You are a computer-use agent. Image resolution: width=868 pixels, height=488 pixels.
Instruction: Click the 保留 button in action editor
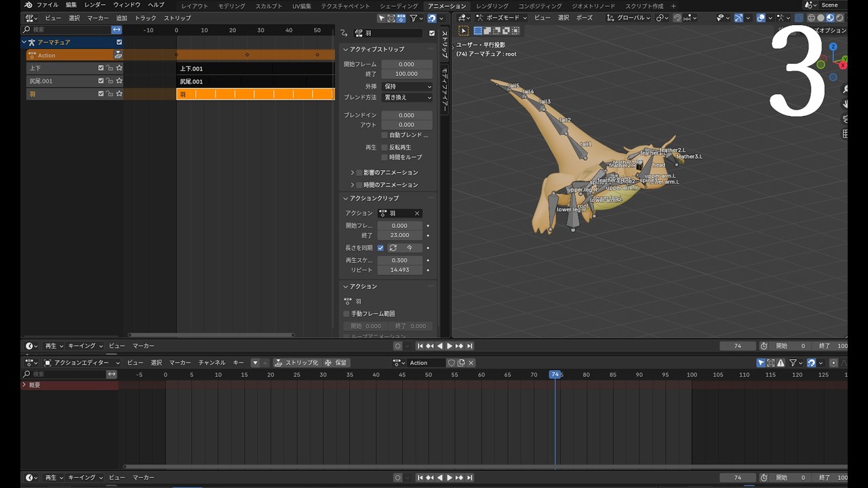click(336, 363)
